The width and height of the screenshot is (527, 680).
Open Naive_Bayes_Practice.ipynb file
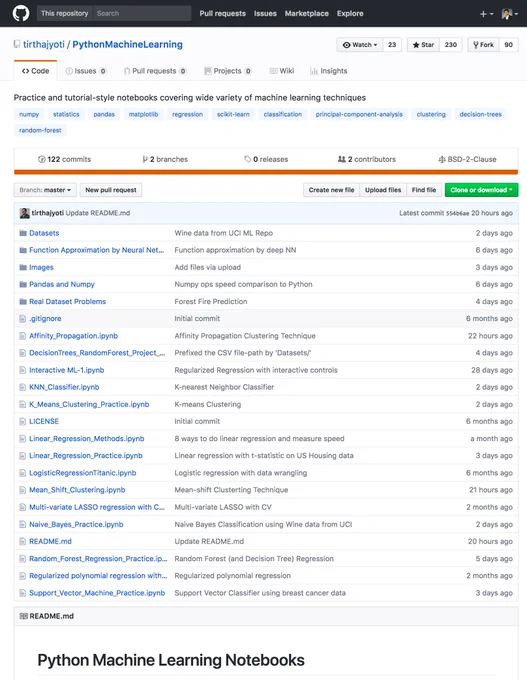click(x=76, y=525)
